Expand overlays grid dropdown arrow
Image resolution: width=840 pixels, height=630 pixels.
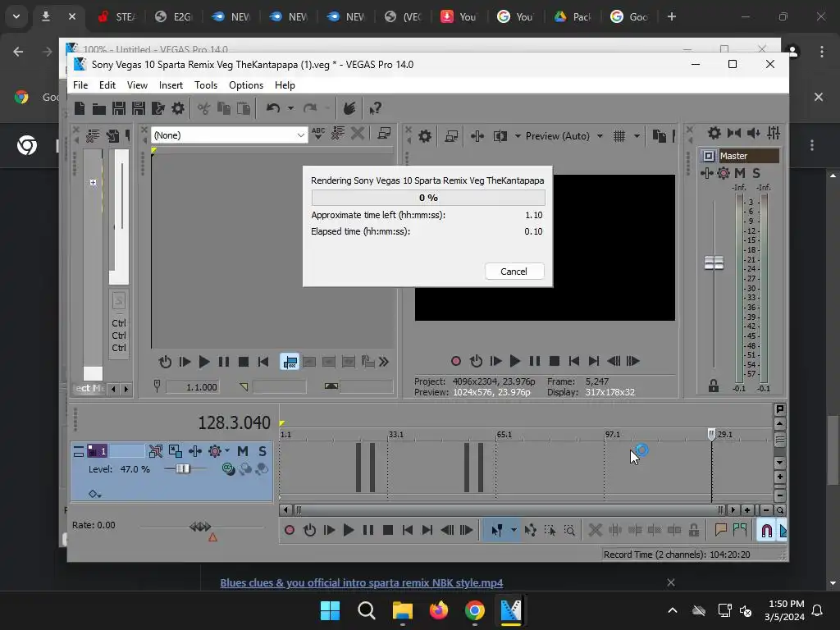pos(637,136)
